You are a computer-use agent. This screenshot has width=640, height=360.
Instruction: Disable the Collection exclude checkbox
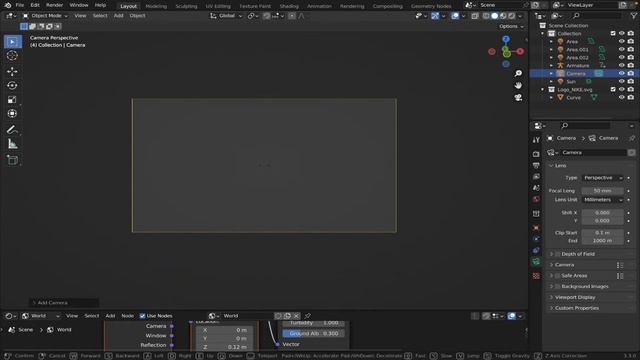(613, 33)
